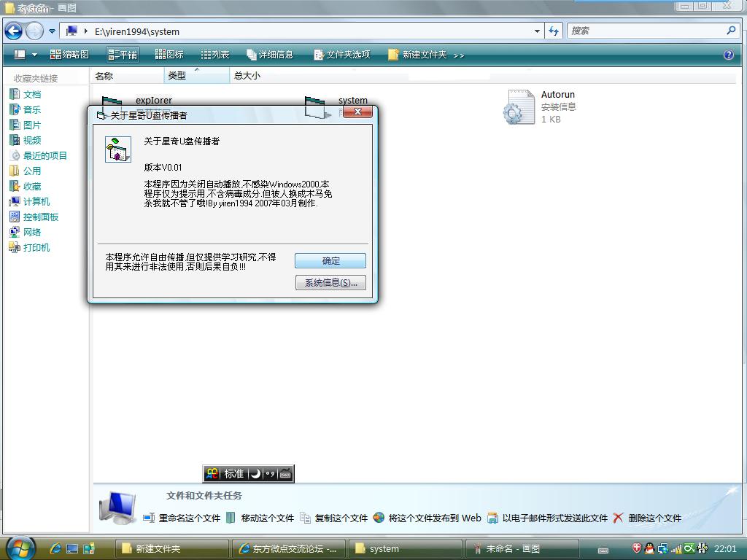The height and width of the screenshot is (560, 747).
Task: Open the help question mark icon
Action: pyautogui.click(x=729, y=55)
